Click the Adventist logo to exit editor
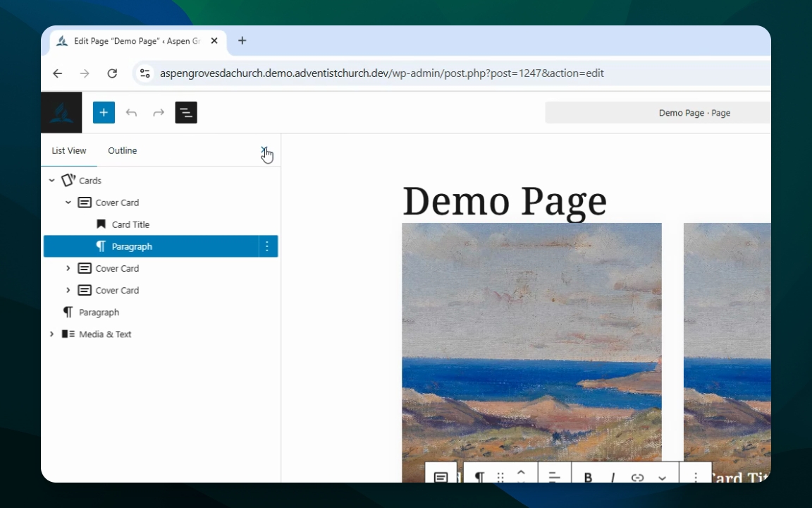 61,112
